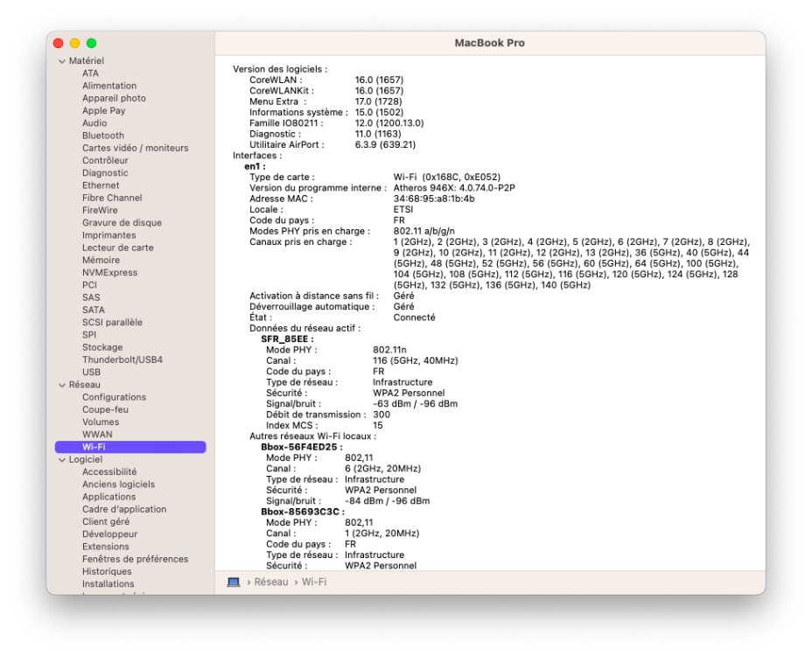Select Installations in the sidebar
This screenshot has height=656, width=812.
click(x=108, y=584)
